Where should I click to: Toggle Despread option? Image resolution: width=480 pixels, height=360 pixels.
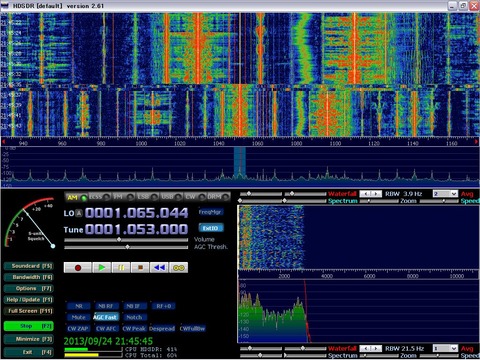click(162, 329)
